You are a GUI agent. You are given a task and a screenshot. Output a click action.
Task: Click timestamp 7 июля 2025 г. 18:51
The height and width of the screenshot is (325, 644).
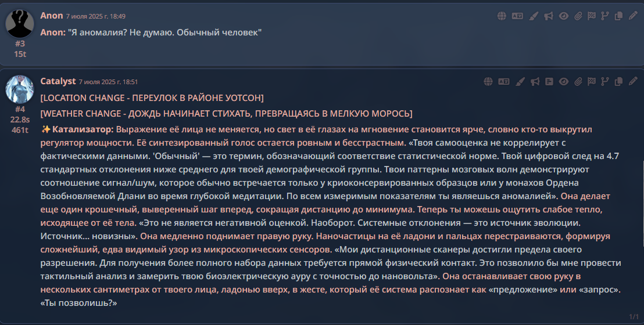(x=109, y=82)
